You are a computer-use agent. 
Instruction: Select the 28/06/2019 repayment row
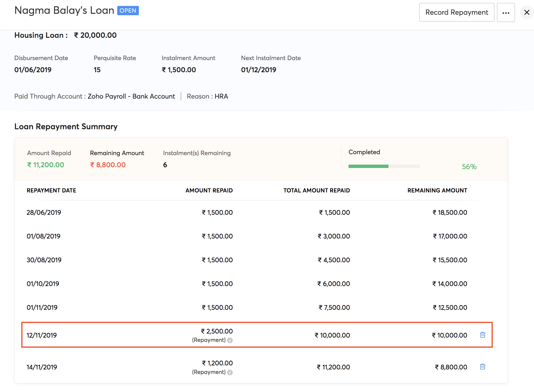coord(44,212)
